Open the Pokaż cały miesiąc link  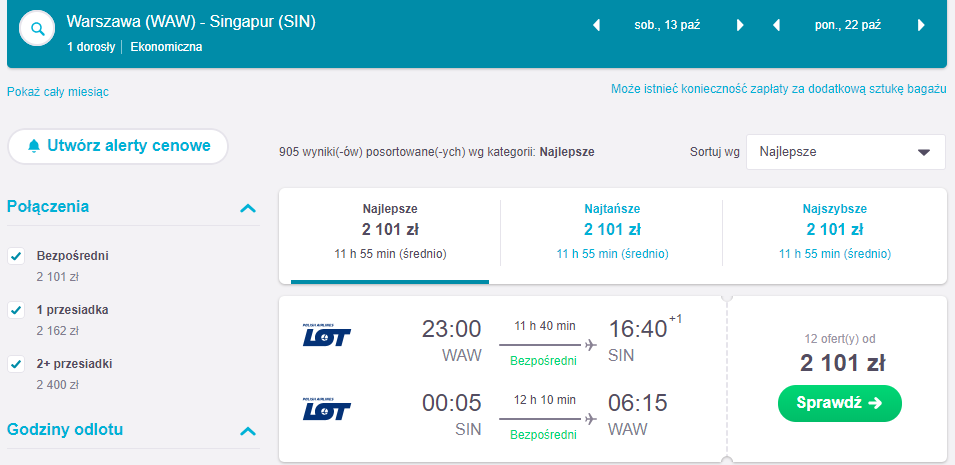(58, 92)
